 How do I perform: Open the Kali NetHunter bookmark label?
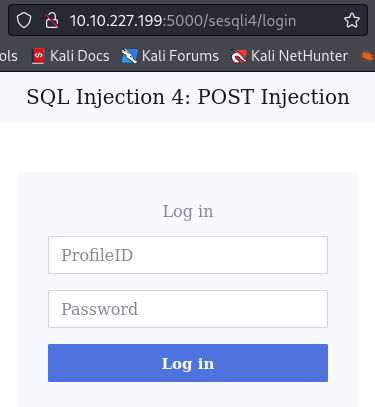pyautogui.click(x=299, y=56)
